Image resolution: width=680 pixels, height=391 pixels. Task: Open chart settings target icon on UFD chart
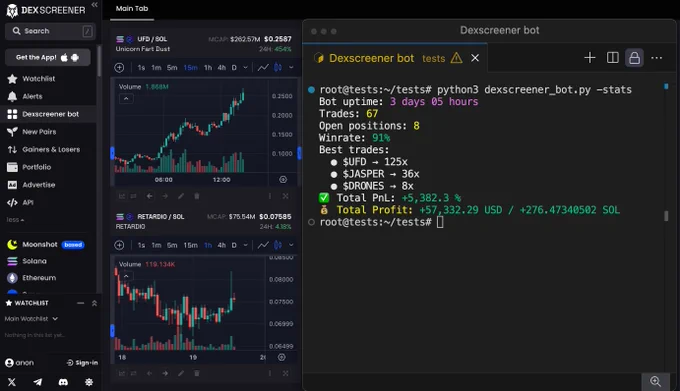[283, 179]
